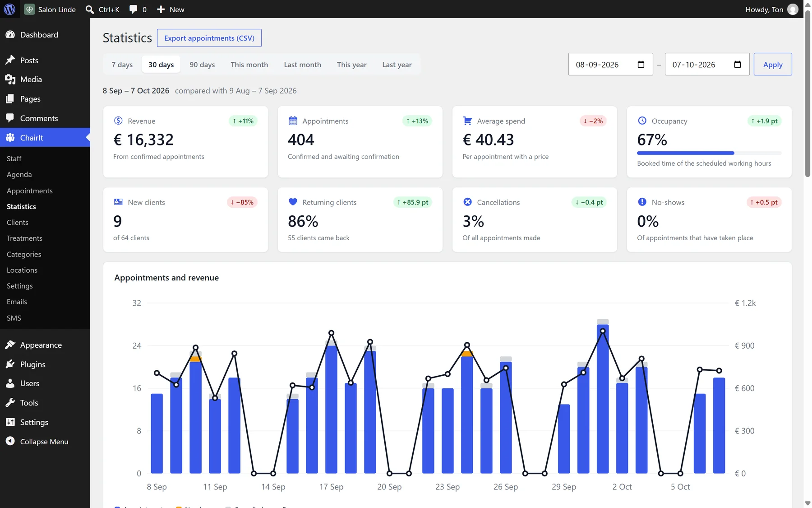Open the Ctrl+K search magnifier icon

[x=90, y=9]
